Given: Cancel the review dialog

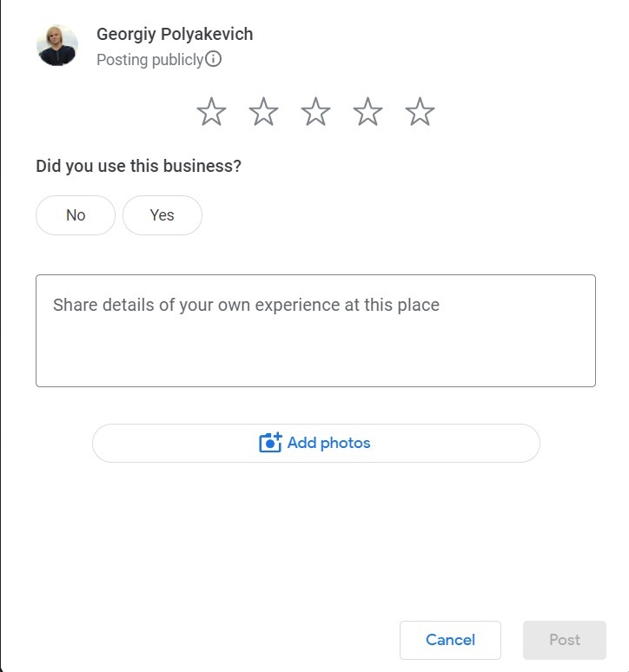Looking at the screenshot, I should pos(450,640).
